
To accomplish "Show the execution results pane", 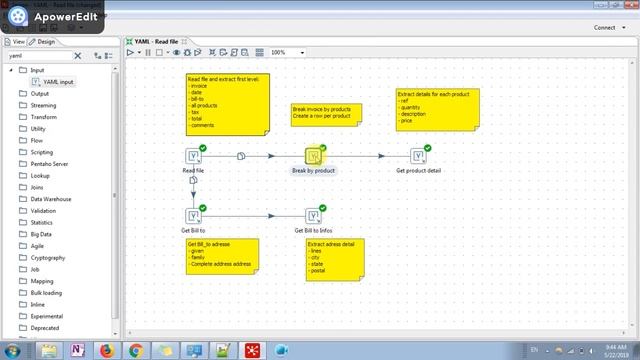I will pyautogui.click(x=260, y=52).
